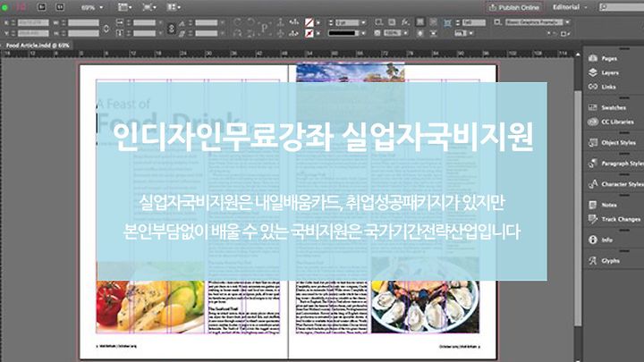
Task: Open the stroke weight dropdown
Action: point(363,22)
